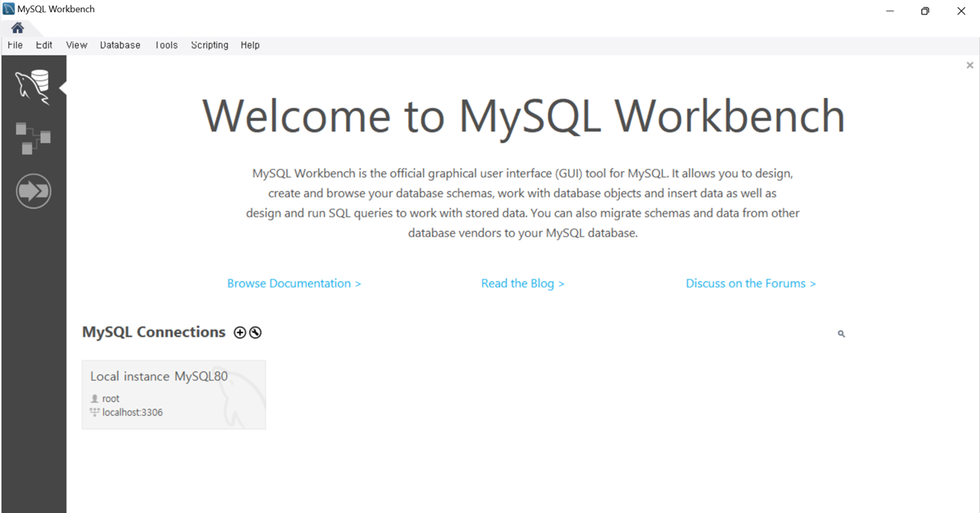Close the MySQL Workbench window

(x=962, y=11)
